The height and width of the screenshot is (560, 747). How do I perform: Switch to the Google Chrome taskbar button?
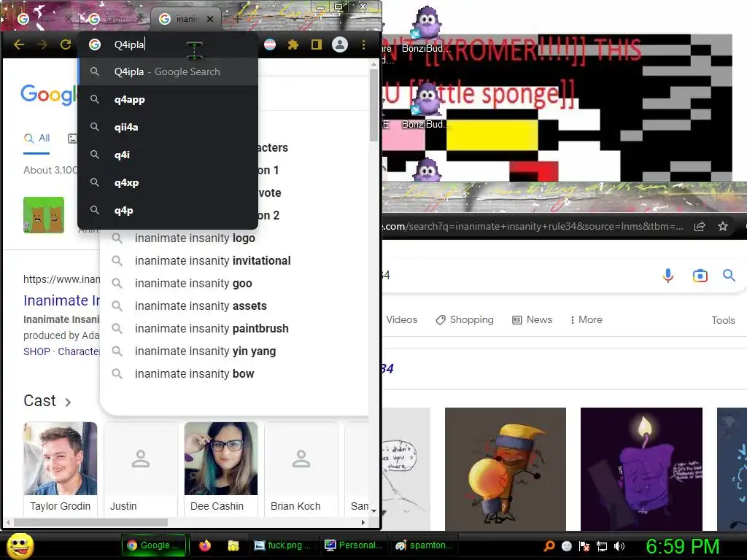pyautogui.click(x=155, y=545)
